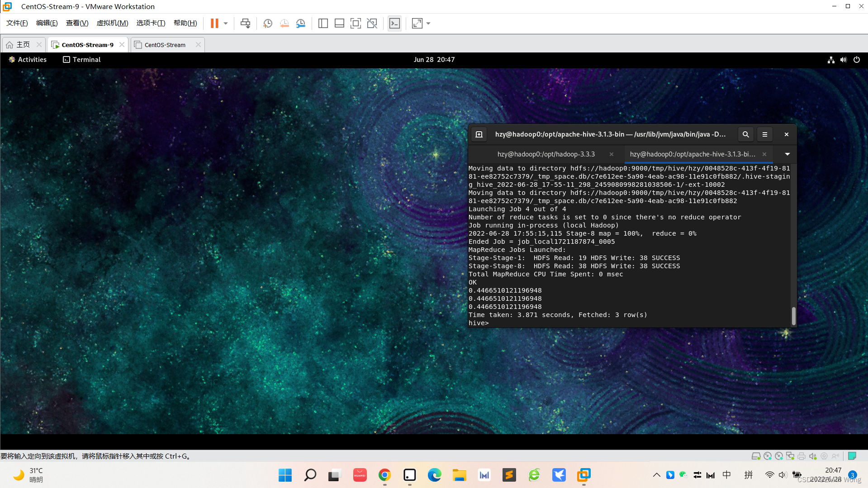Open File Explorer from the taskbar
The height and width of the screenshot is (488, 868).
tap(459, 475)
